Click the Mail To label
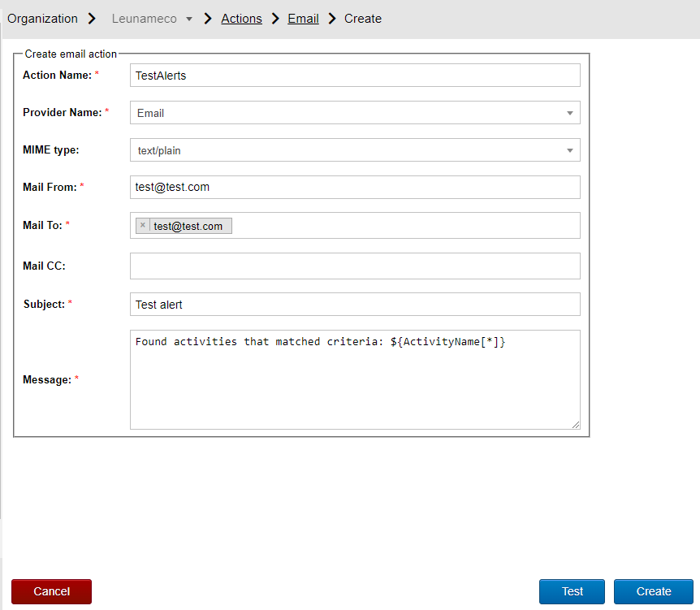 [42, 226]
